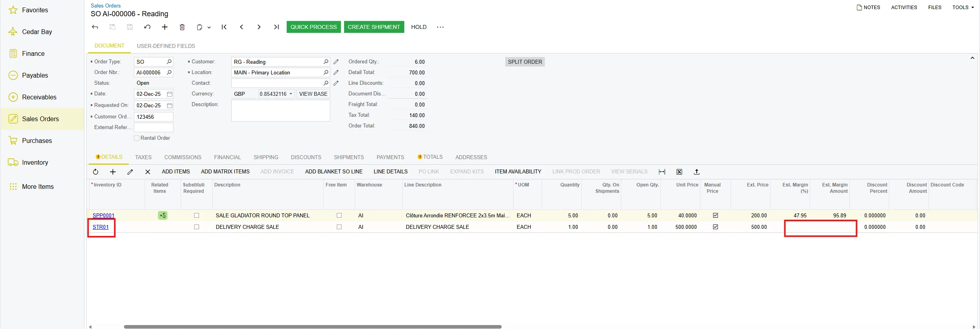Edit selected row with pencil icon

(x=130, y=172)
